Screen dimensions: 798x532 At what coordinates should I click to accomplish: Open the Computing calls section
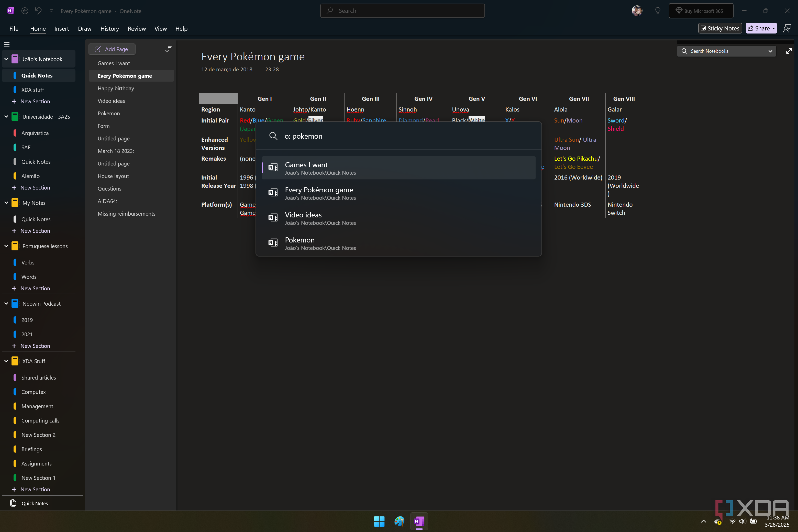point(40,421)
